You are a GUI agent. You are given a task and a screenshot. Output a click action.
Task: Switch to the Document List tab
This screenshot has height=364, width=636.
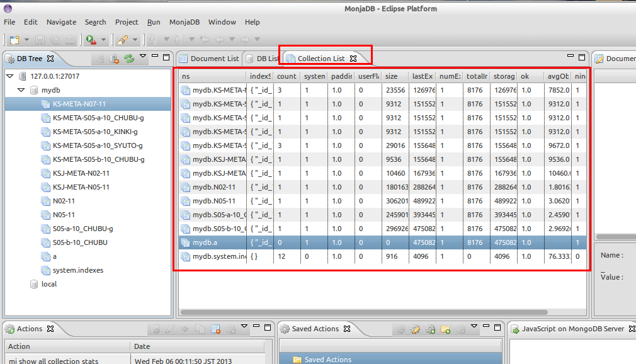point(210,59)
